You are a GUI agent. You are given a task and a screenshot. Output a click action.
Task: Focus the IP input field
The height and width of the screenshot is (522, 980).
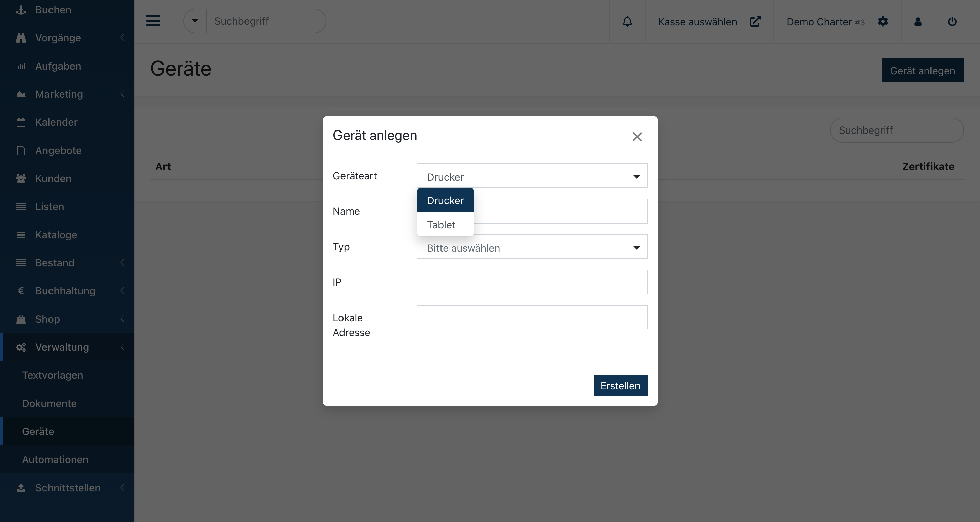532,282
